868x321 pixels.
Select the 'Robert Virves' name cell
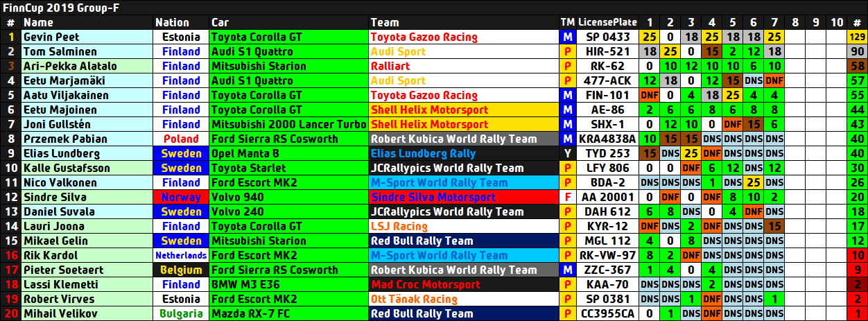[x=87, y=299]
